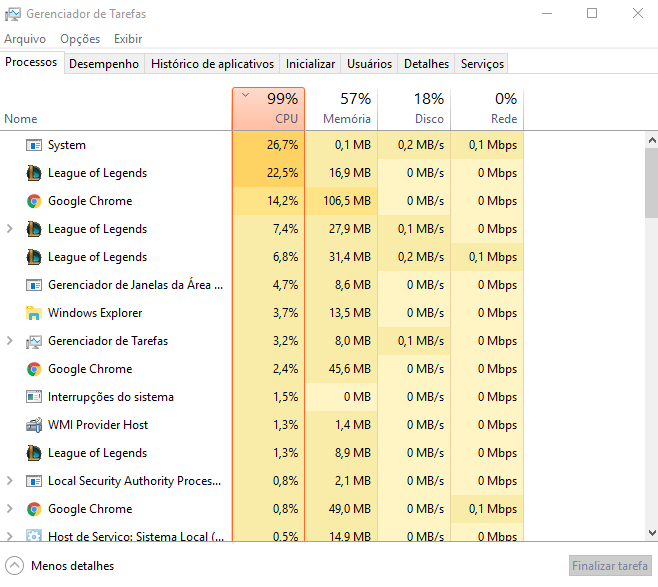658x587 pixels.
Task: Expand Local Security Authority Process group
Action: pyautogui.click(x=10, y=481)
